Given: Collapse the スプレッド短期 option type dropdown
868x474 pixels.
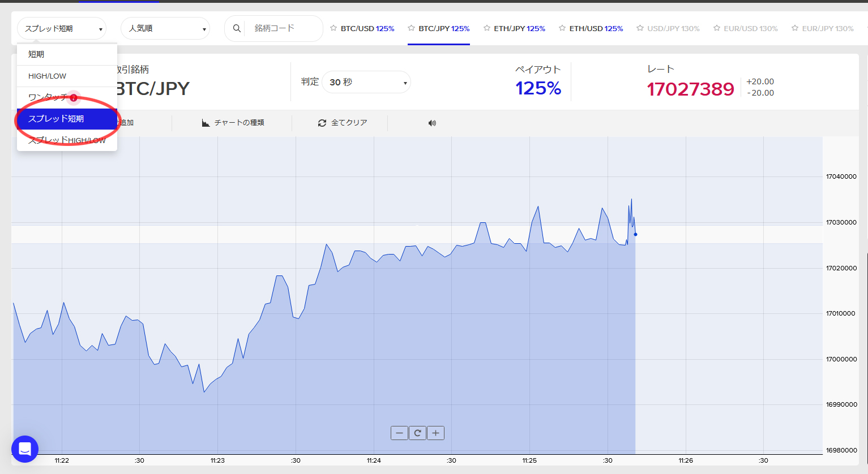Looking at the screenshot, I should point(62,28).
